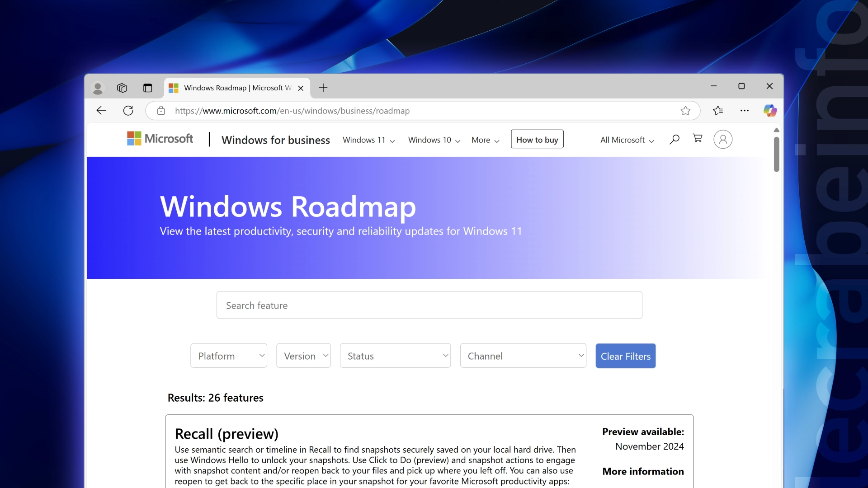Add this page to favorites star
Image resolution: width=868 pixels, height=488 pixels.
pyautogui.click(x=685, y=111)
